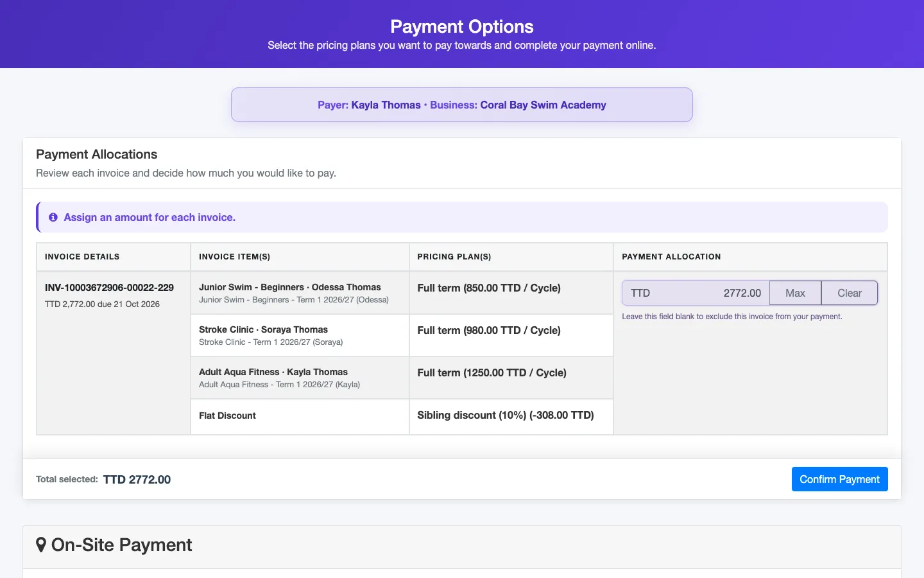Click Full term (1250.00 TTD / Cycle) plan
The height and width of the screenshot is (578, 924).
pos(492,372)
